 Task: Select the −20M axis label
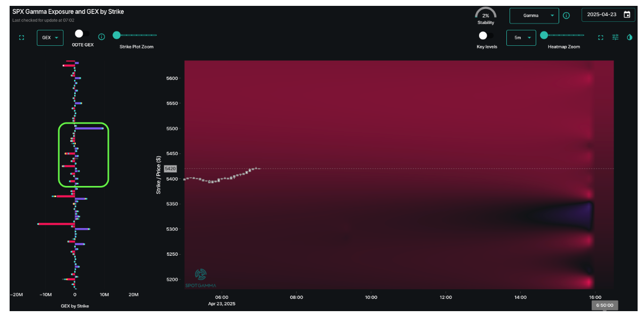17,295
